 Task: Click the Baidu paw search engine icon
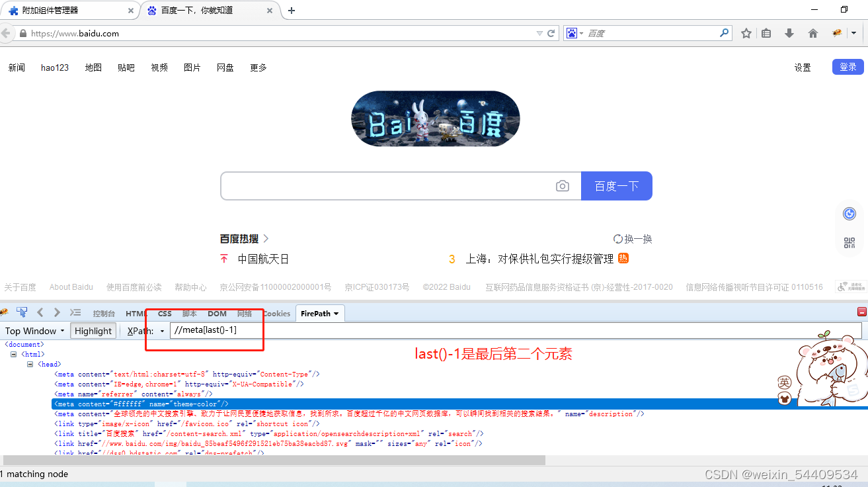[571, 33]
